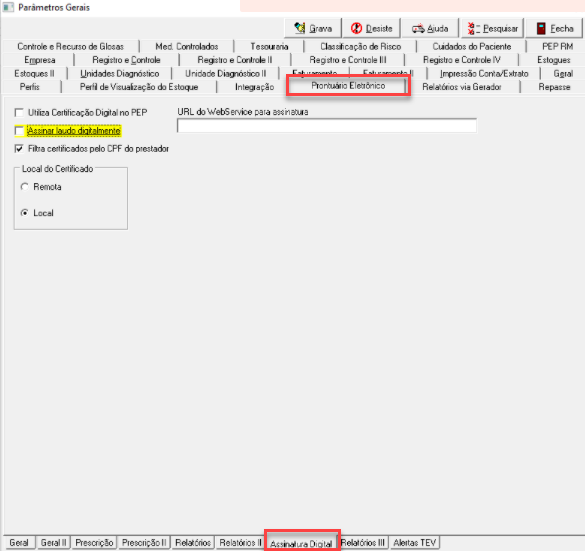The width and height of the screenshot is (585, 551).
Task: Open the Registro e Controle II tab
Action: click(x=235, y=60)
